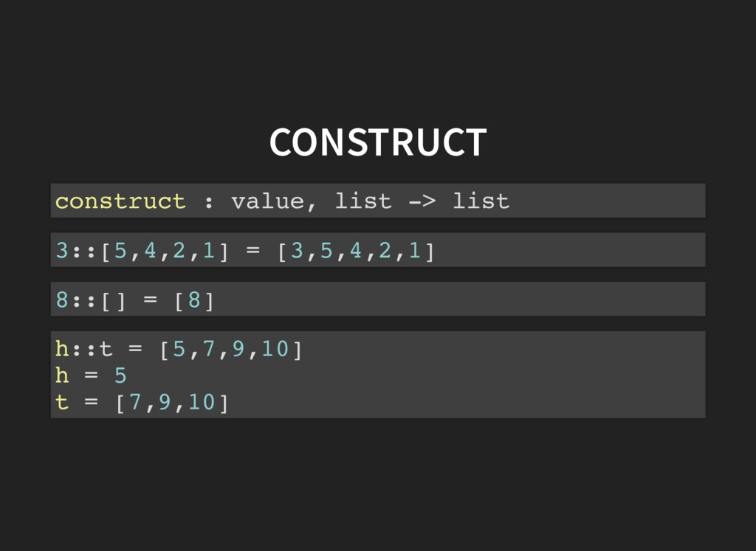756x551 pixels.
Task: Click the leading 8 in the 8::[] example
Action: [x=62, y=300]
